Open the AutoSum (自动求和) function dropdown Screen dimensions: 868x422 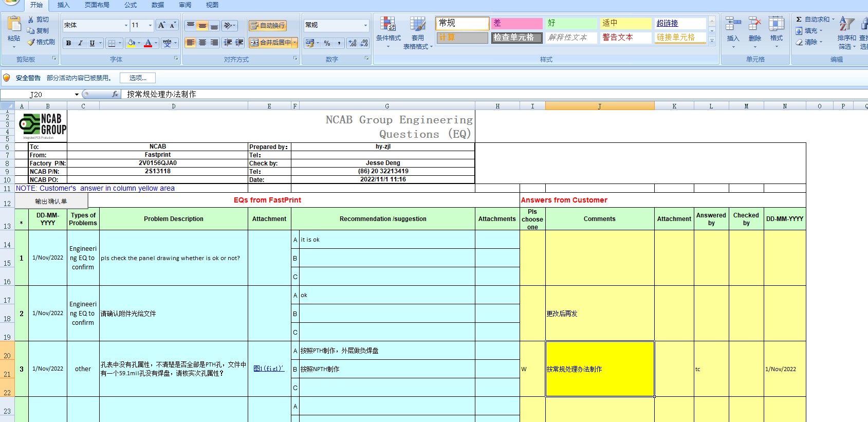tap(833, 20)
